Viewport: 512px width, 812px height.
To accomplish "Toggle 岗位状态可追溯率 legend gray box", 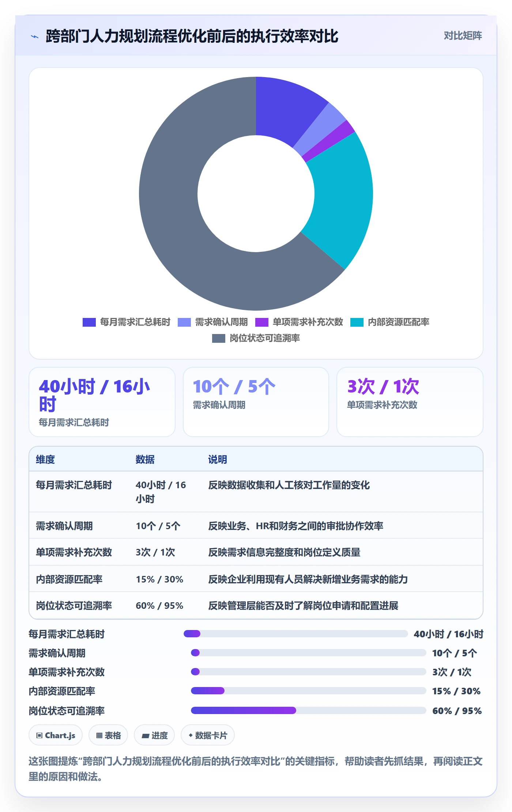I will click(x=219, y=338).
